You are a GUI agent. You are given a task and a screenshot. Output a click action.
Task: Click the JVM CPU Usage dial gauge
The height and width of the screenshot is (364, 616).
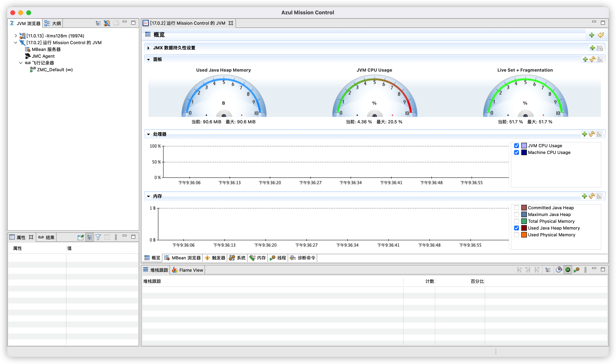[375, 96]
